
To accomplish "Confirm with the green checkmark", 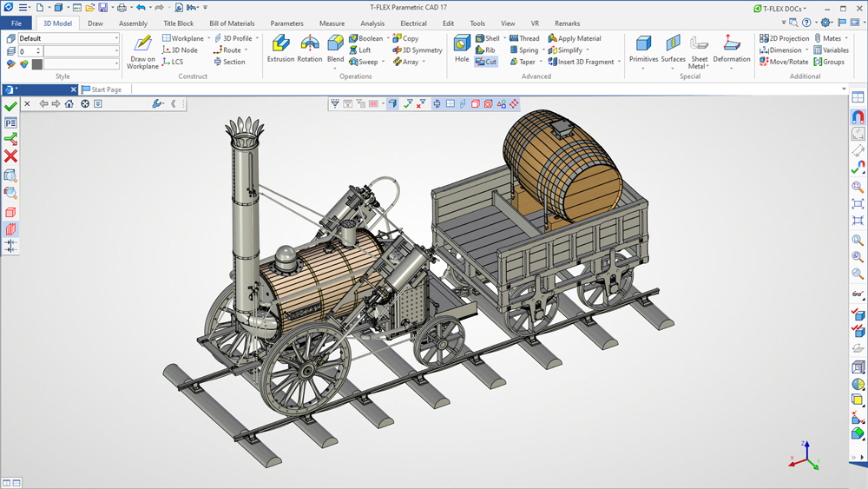I will click(x=10, y=106).
